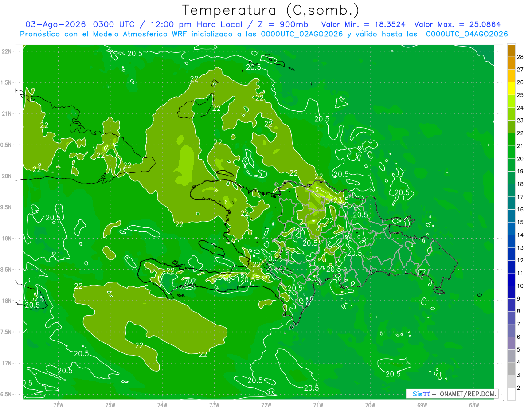Click the '70W' longitude axis label

(370, 405)
